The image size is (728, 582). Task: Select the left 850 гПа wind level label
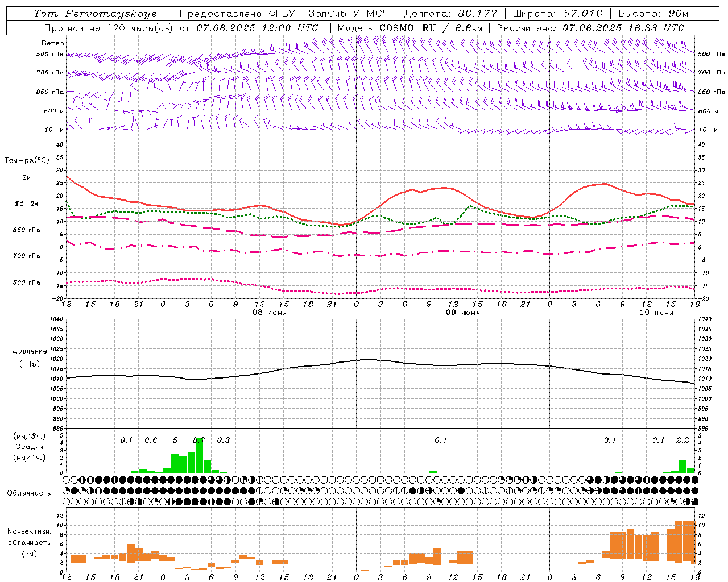(x=50, y=92)
